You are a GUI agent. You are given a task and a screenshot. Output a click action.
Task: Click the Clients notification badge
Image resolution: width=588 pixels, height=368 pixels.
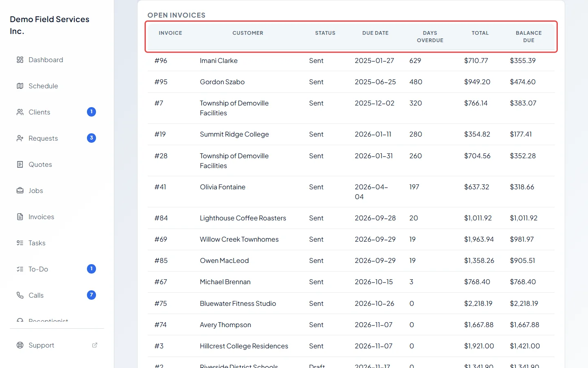91,112
